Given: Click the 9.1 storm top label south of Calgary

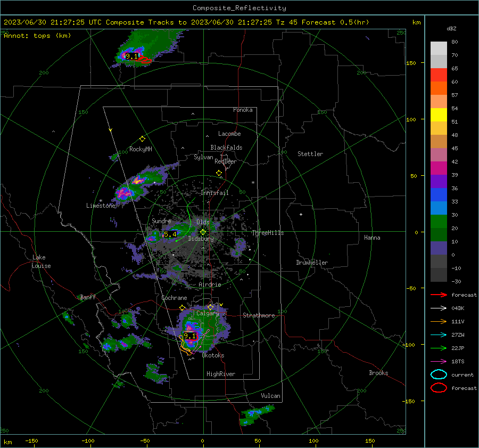Looking at the screenshot, I should 189,336.
